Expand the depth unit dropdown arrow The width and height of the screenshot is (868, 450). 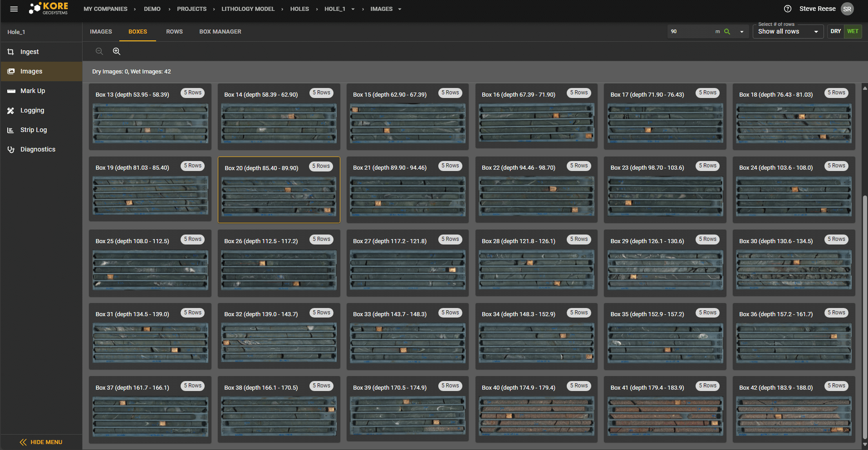pyautogui.click(x=741, y=32)
